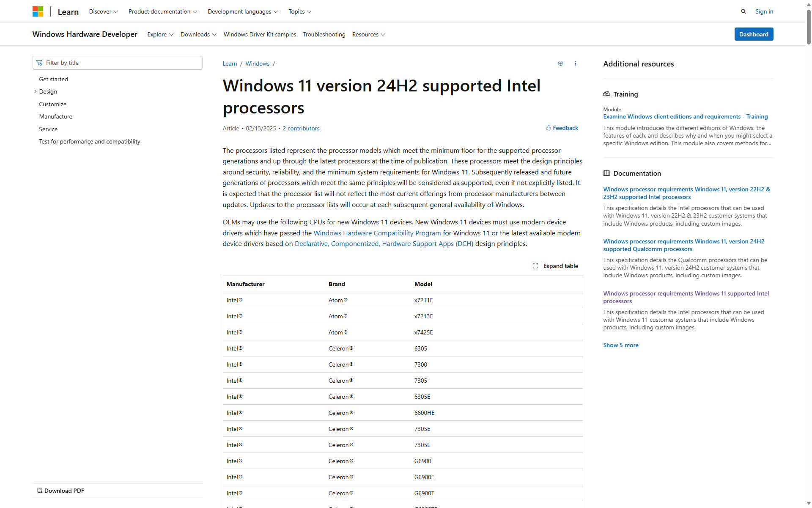Open the more actions ellipsis menu
Viewport: 812px width, 508px height.
(575, 63)
